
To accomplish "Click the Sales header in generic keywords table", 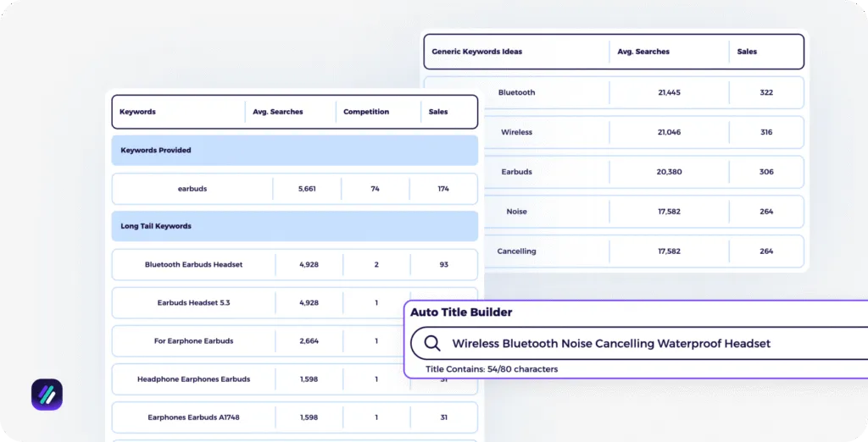I will coord(747,52).
